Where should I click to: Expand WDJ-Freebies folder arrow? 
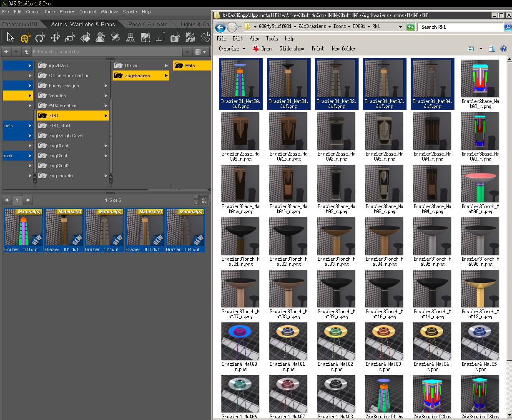tap(106, 106)
